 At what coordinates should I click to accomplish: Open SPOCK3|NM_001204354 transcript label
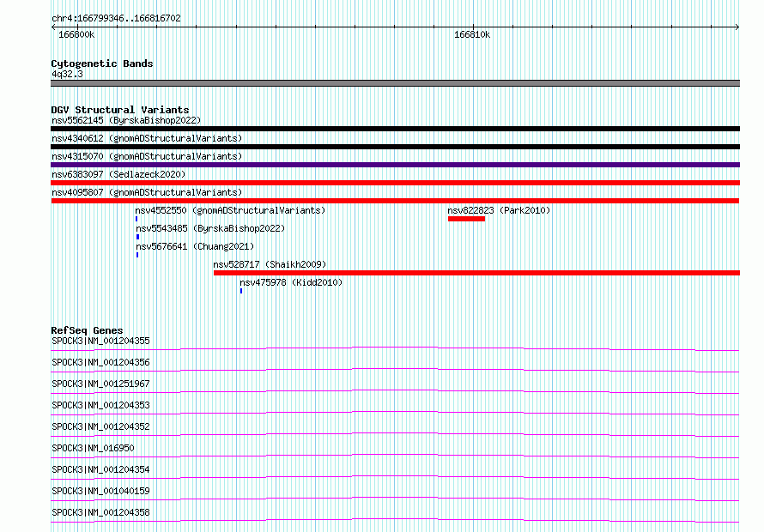(x=100, y=469)
